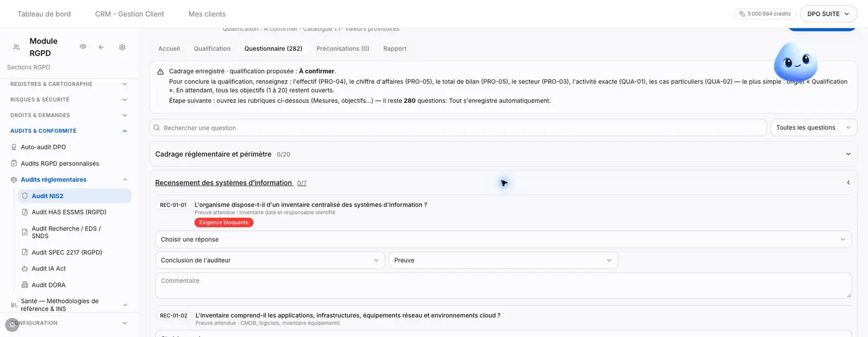Expand RISQUES & SÉCURITÉ section
Screen dimensions: 868x337
click(x=125, y=99)
